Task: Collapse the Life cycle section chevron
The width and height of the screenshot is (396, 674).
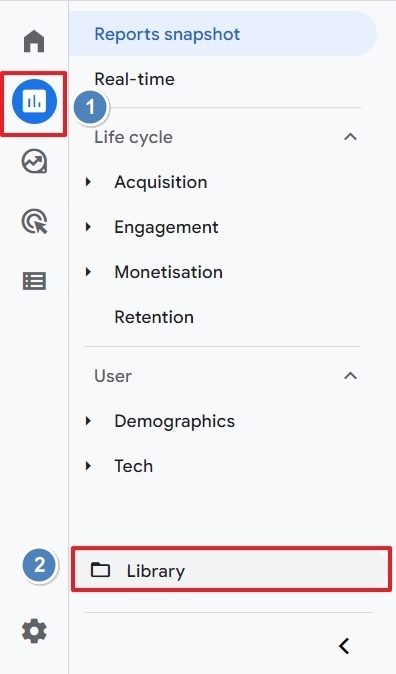Action: [x=350, y=137]
